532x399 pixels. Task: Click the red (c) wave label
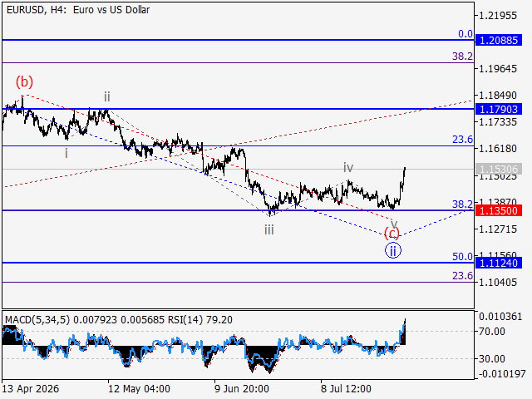[392, 234]
